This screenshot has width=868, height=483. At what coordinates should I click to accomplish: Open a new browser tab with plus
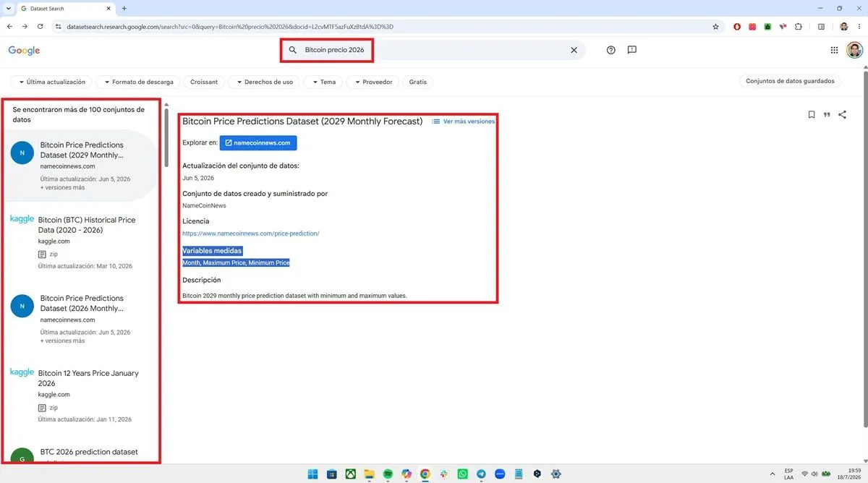[x=124, y=8]
